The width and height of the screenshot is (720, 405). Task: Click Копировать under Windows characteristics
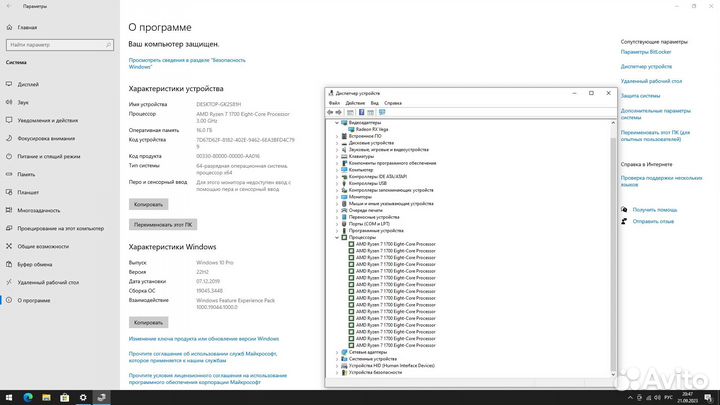pyautogui.click(x=148, y=322)
